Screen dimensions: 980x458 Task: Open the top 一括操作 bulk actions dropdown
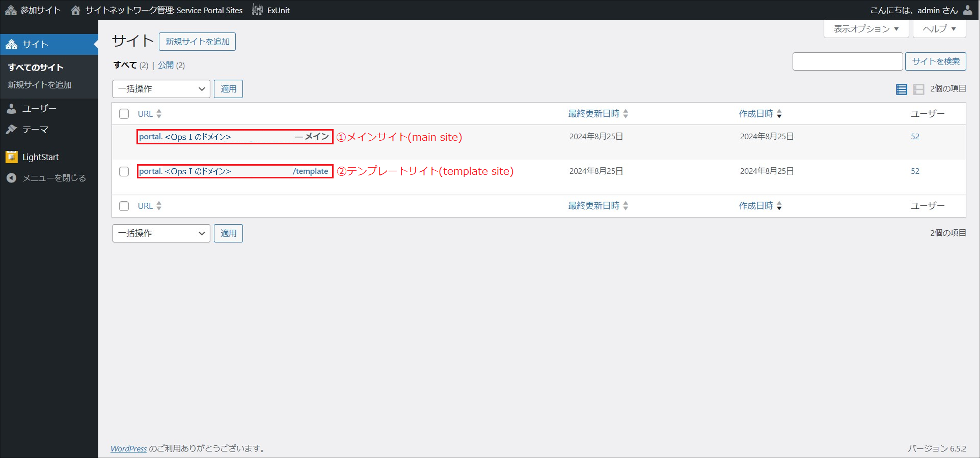[161, 89]
